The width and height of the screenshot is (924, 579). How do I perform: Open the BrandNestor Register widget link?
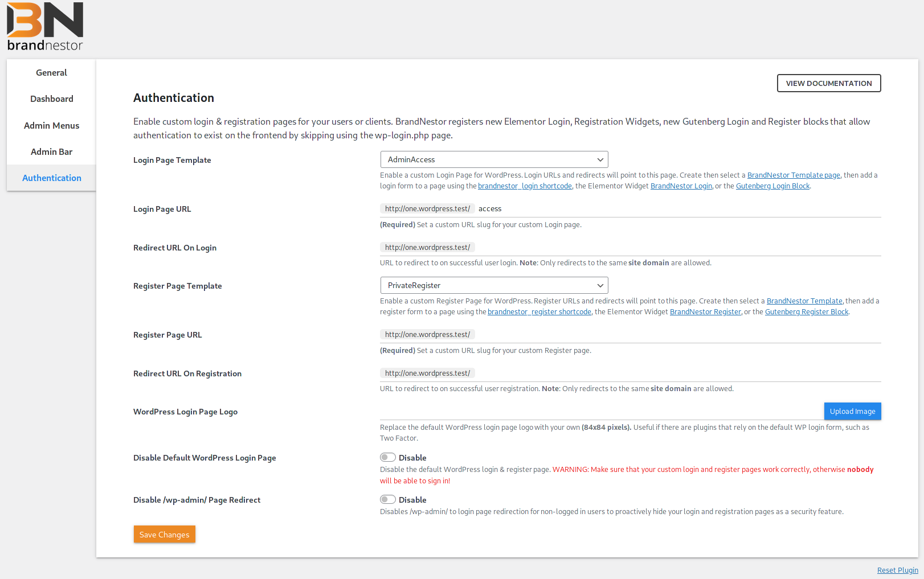[705, 312]
